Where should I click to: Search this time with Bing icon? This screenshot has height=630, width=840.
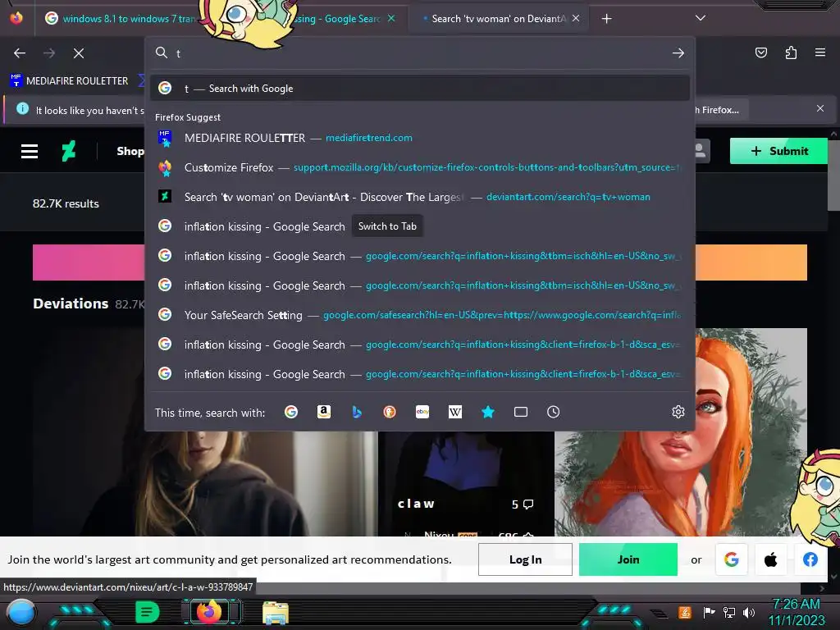coord(357,412)
